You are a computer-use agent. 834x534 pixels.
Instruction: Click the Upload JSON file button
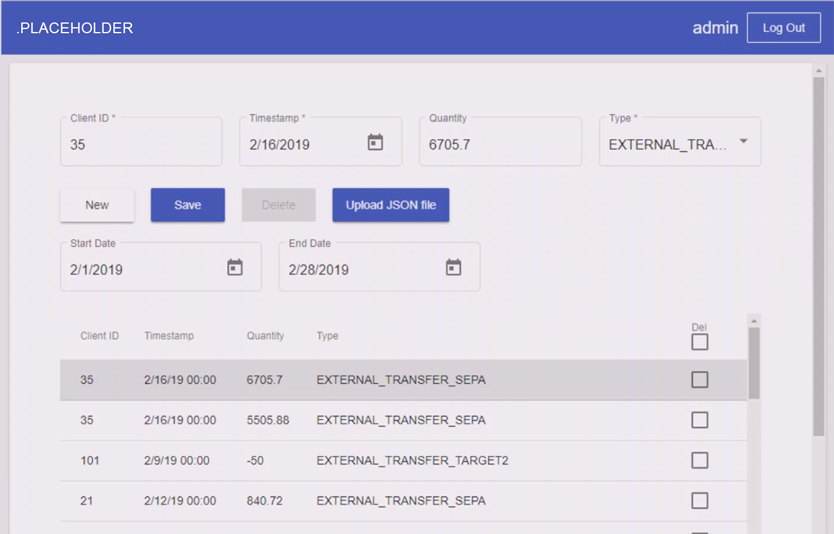click(x=390, y=205)
